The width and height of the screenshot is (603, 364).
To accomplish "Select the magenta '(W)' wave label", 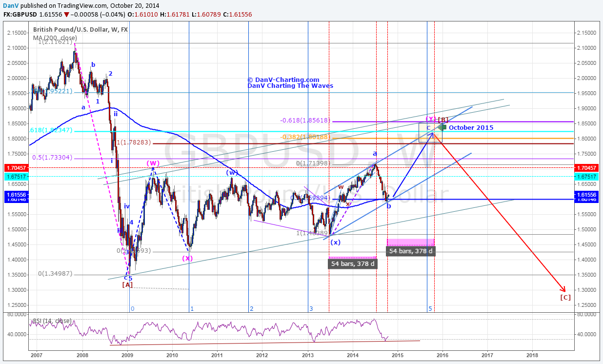I will tap(153, 163).
